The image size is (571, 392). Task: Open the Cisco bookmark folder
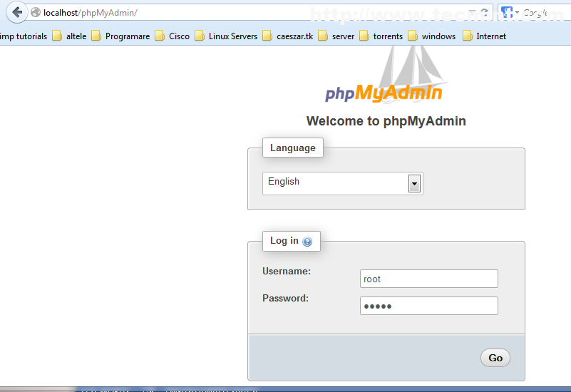pos(173,36)
